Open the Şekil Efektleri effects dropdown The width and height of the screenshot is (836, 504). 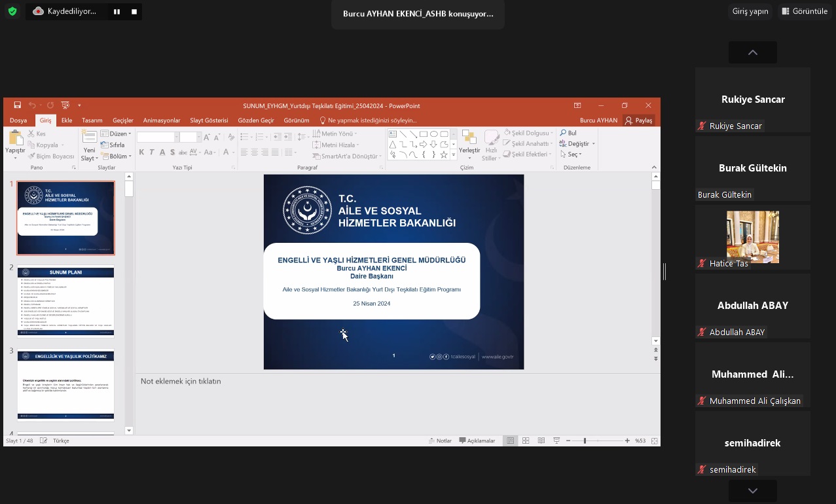528,154
